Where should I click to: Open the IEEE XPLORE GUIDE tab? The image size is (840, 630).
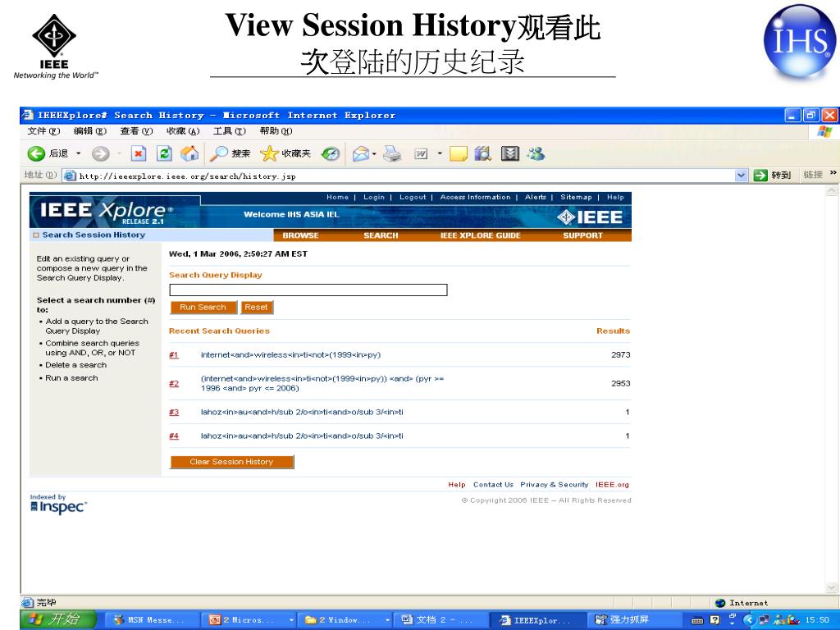tap(481, 235)
